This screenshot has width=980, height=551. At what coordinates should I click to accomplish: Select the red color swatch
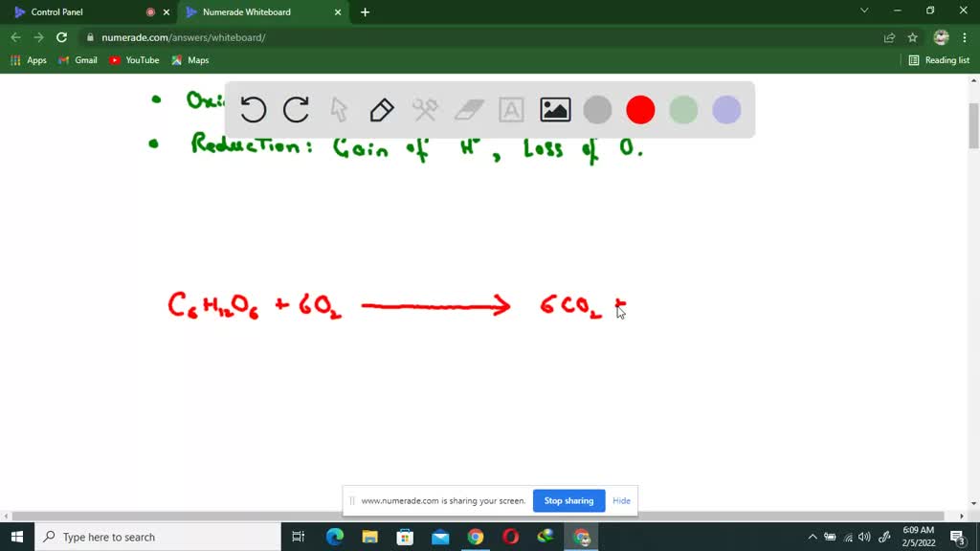click(640, 110)
